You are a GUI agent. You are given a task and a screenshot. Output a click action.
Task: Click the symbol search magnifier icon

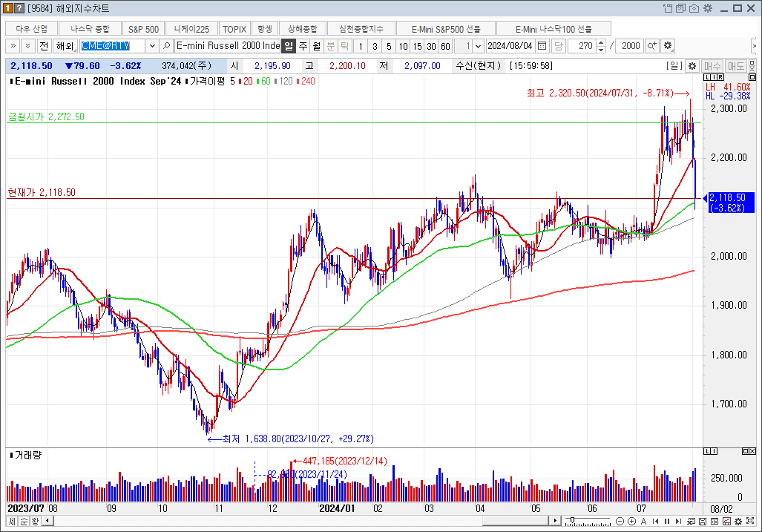pyautogui.click(x=167, y=45)
